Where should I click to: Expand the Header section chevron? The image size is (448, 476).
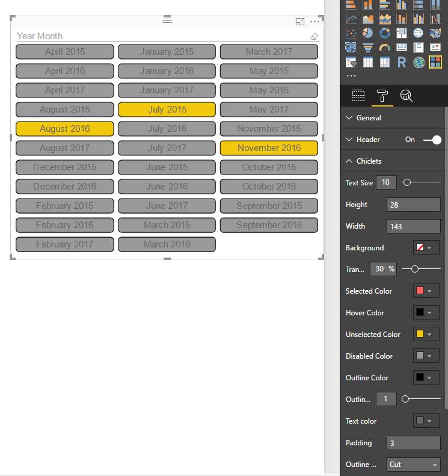pos(349,140)
